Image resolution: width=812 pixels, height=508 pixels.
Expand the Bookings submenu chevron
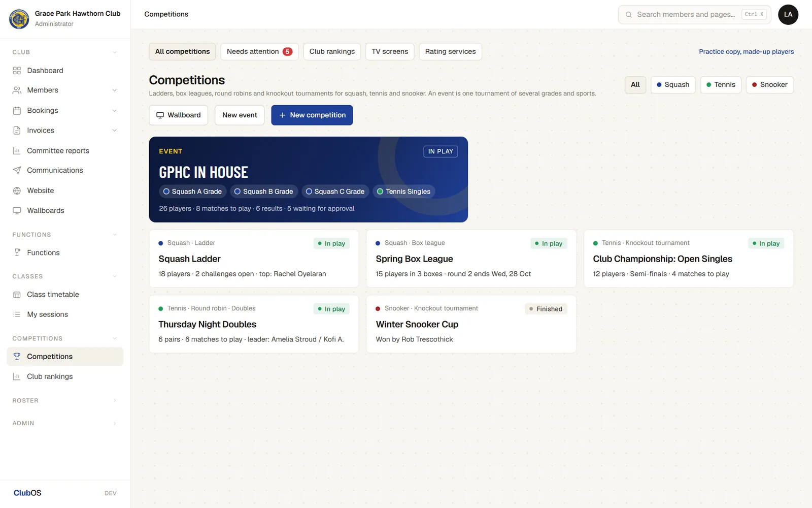point(114,111)
